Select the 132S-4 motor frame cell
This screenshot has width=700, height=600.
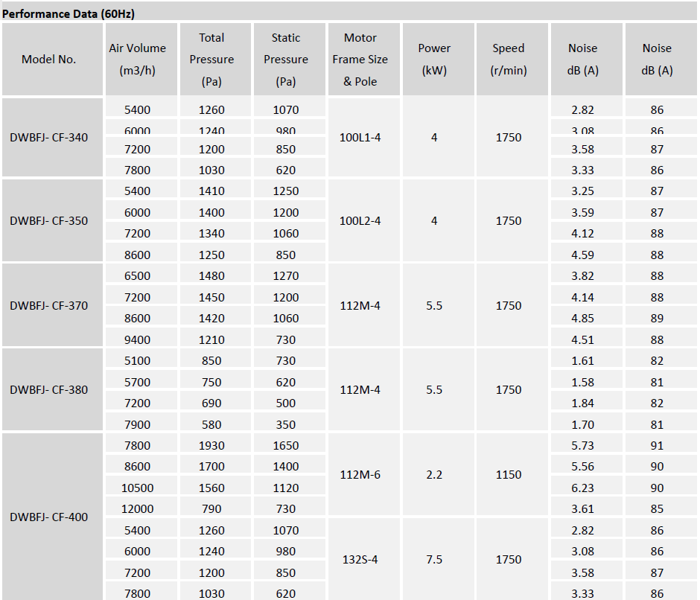[360, 559]
